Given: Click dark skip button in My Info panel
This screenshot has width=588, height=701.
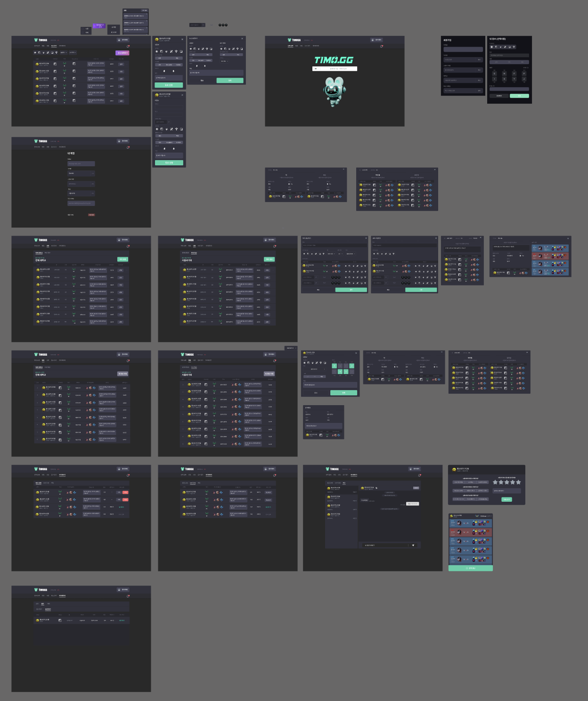Looking at the screenshot, I should (x=499, y=96).
